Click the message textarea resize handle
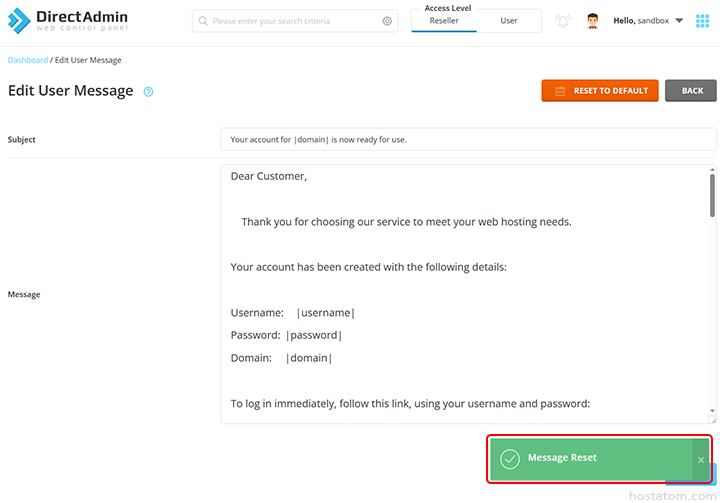Screen dimensions: 720x503 pyautogui.click(x=712, y=419)
